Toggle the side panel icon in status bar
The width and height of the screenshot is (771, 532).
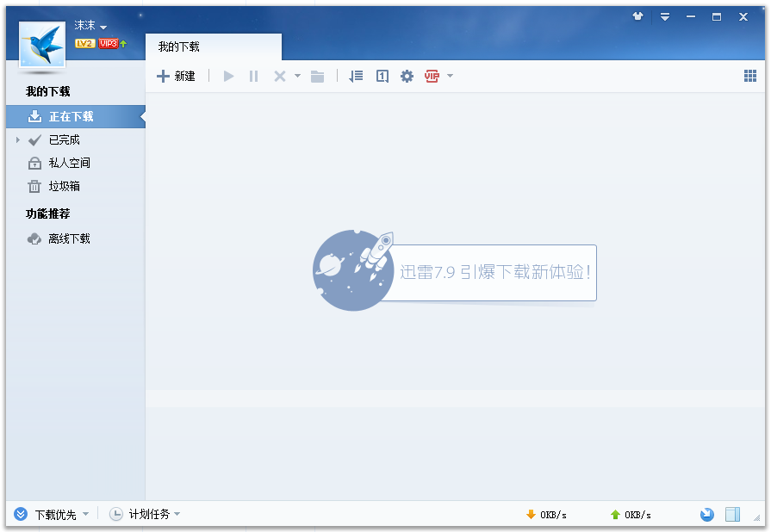[x=732, y=514]
